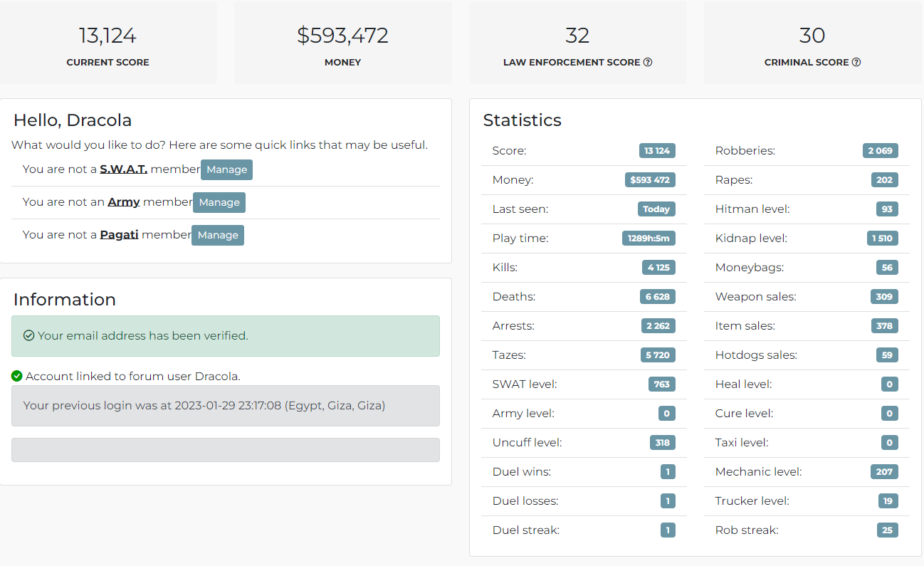Image resolution: width=924 pixels, height=566 pixels.
Task: Select the Play time badge
Action: pos(649,239)
